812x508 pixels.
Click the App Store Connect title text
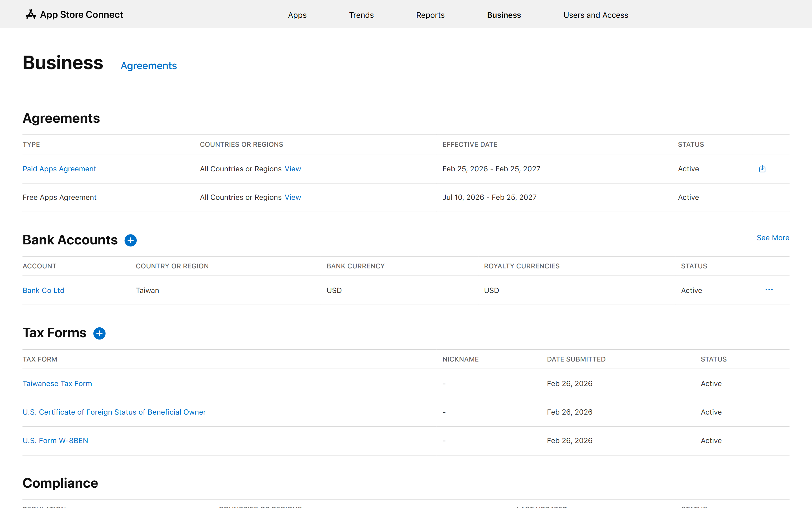pyautogui.click(x=81, y=14)
